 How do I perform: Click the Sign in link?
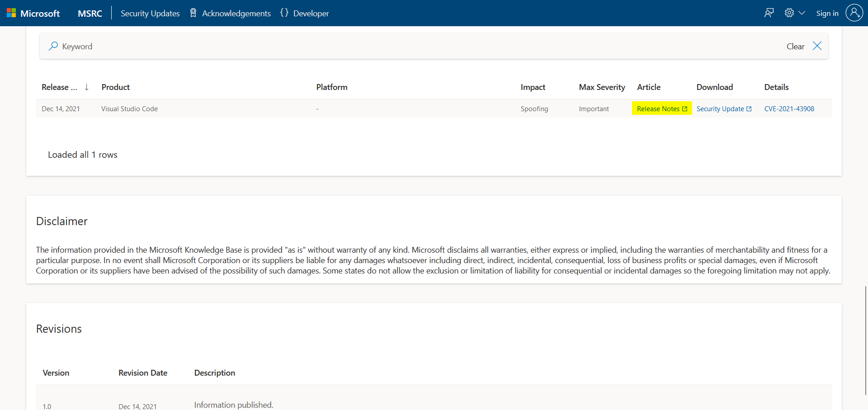(827, 14)
